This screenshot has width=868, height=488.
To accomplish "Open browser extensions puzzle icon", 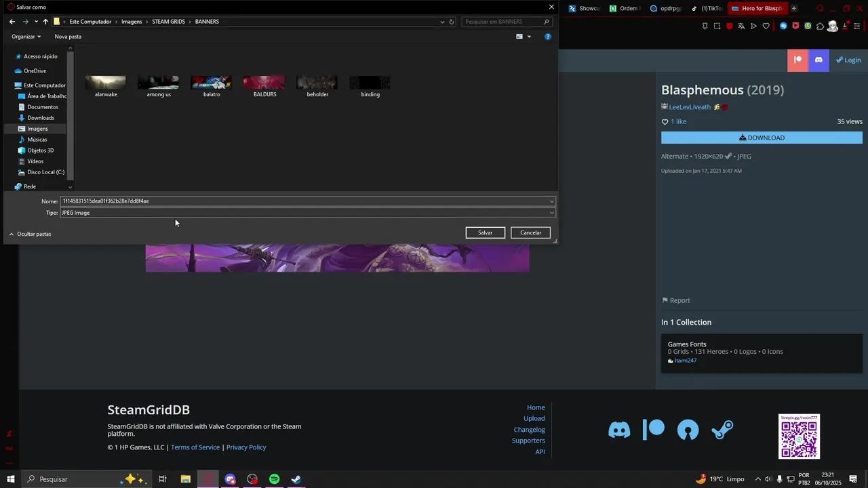I will pos(820,26).
